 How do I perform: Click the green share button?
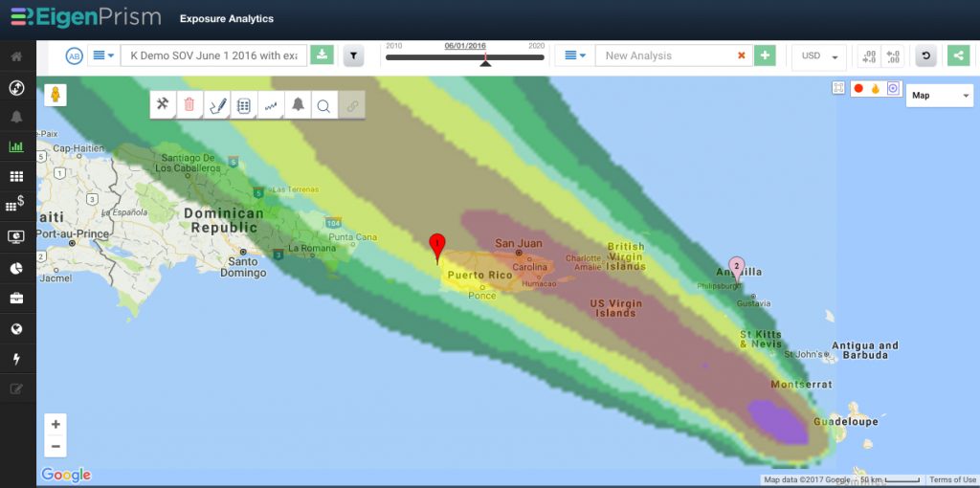coord(958,55)
